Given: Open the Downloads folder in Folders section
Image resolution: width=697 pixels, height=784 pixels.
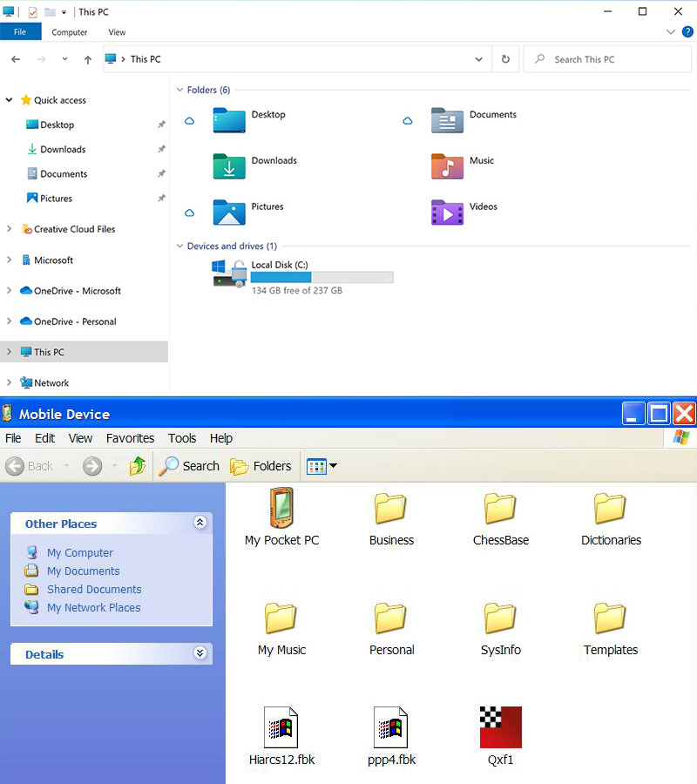Looking at the screenshot, I should (x=229, y=166).
